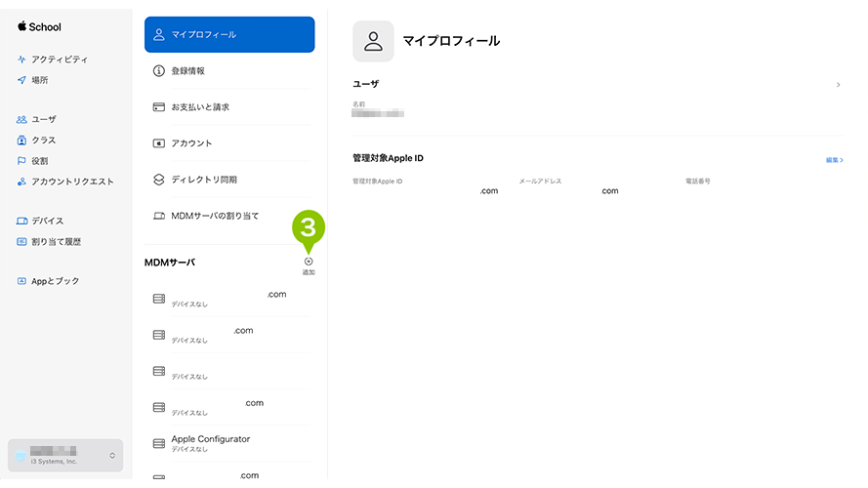Click the ユーザ people icon
This screenshot has width=868, height=488.
click(x=21, y=119)
